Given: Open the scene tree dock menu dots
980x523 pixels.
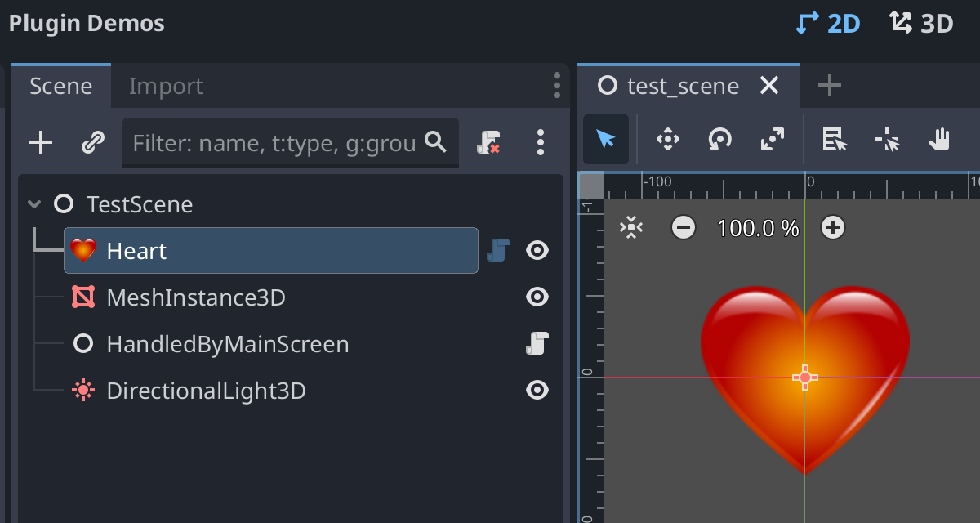Looking at the screenshot, I should [540, 142].
